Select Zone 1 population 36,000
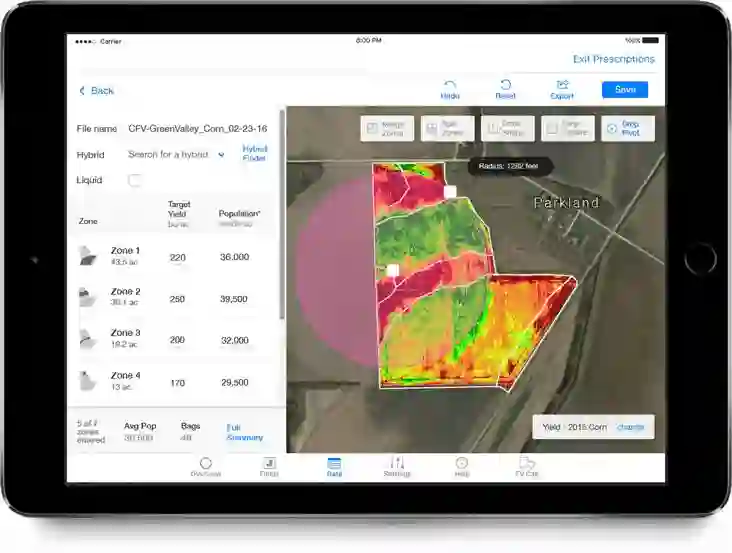732x553 pixels. (x=234, y=257)
